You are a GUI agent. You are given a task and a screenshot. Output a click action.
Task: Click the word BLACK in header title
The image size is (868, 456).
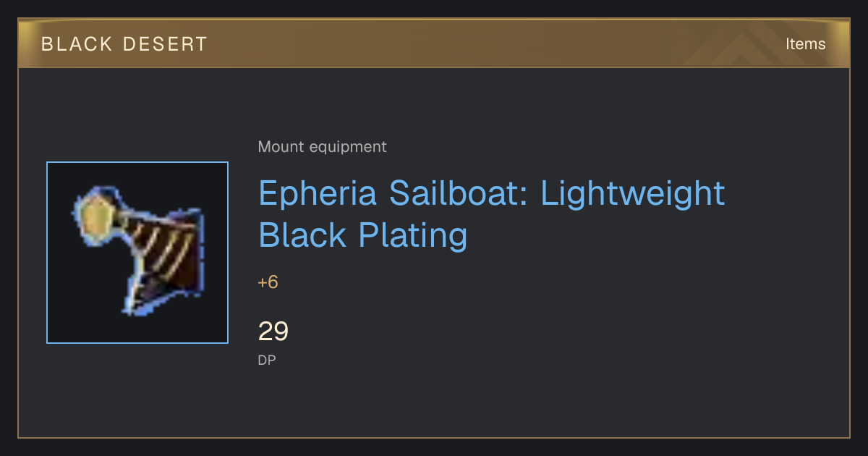77,44
